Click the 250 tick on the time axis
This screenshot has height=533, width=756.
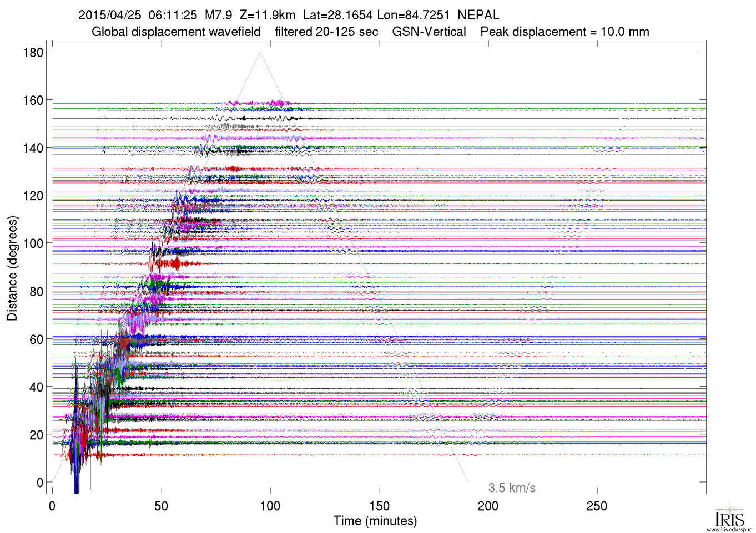click(x=597, y=506)
